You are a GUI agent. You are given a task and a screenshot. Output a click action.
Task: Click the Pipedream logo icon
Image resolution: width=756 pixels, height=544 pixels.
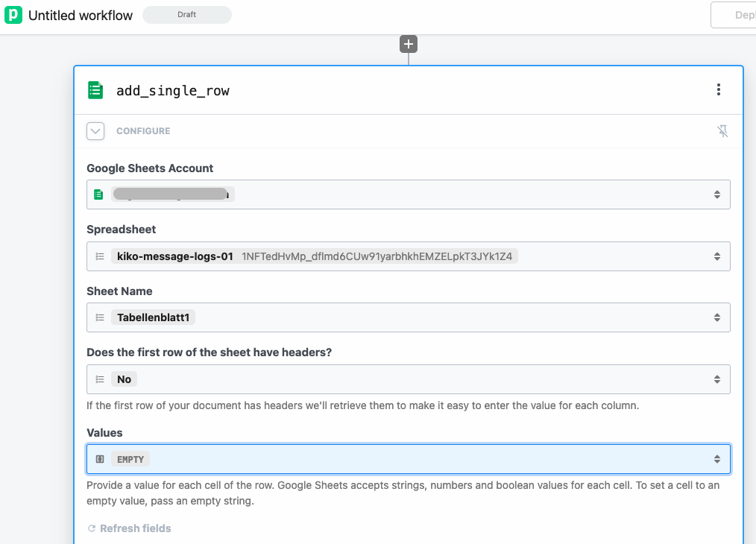tap(13, 15)
